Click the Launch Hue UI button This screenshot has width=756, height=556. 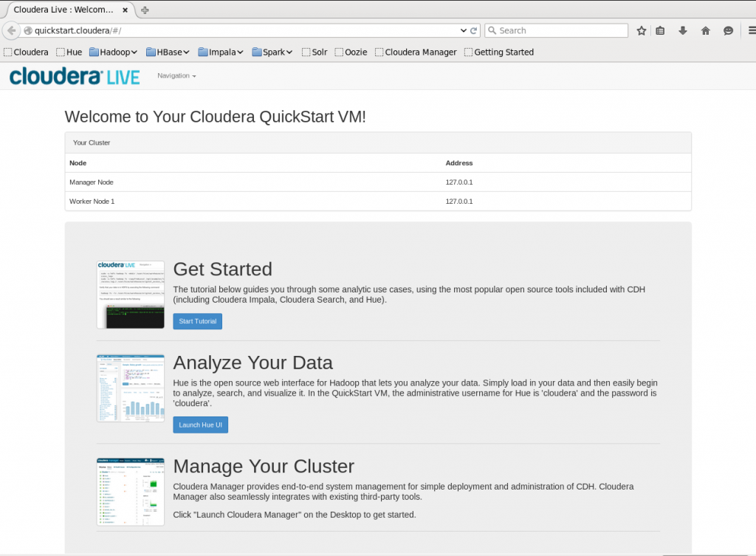201,425
